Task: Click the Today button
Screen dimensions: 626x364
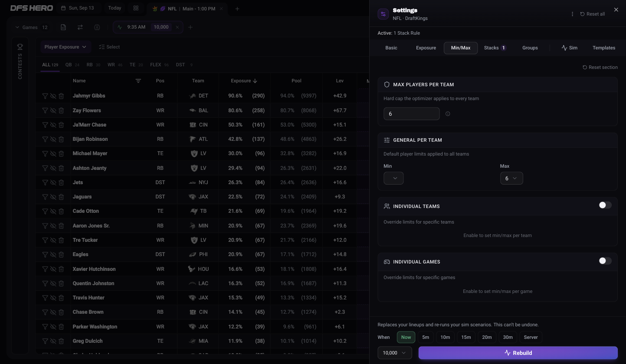Action: pos(115,8)
